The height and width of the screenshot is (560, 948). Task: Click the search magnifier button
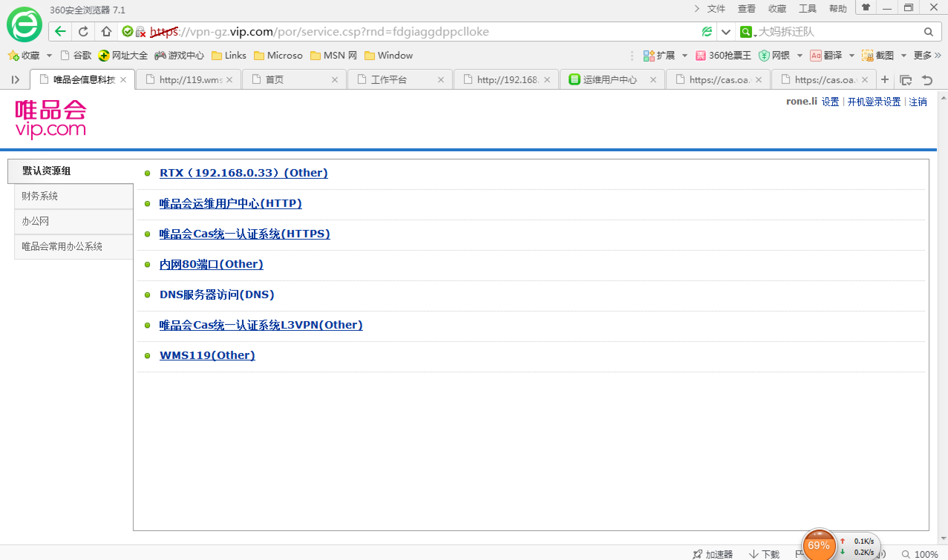[x=928, y=32]
